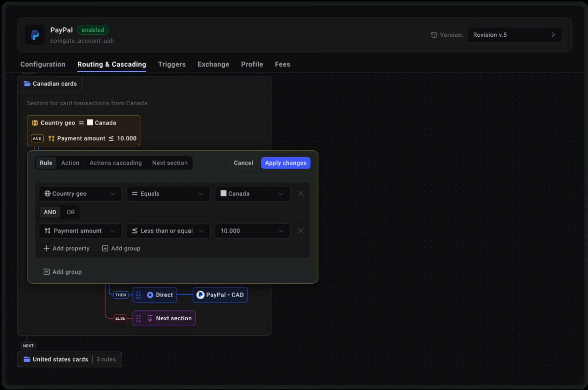The height and width of the screenshot is (390, 588).
Task: Click the NEXT connector badge
Action: coord(28,346)
